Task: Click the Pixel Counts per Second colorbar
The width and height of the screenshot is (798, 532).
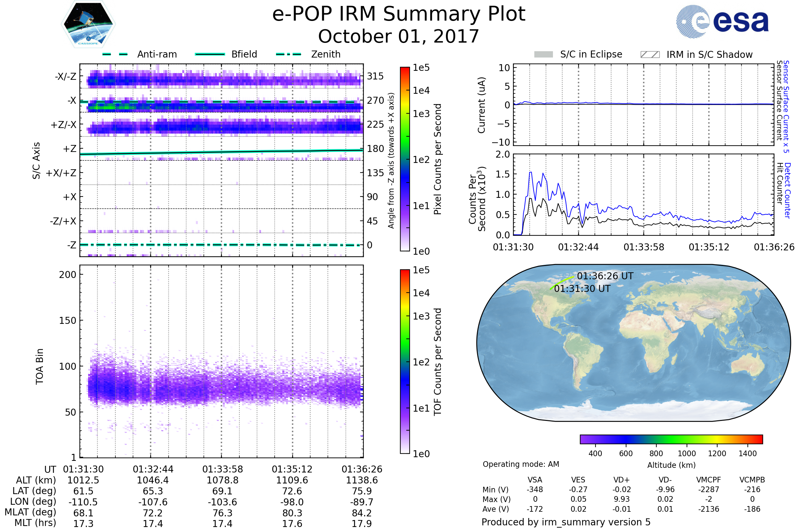Action: click(x=405, y=159)
